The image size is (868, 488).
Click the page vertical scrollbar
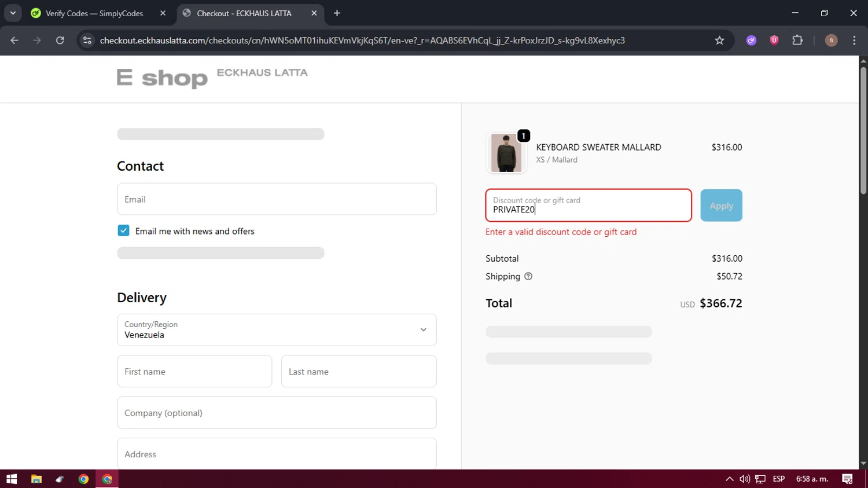[863, 130]
